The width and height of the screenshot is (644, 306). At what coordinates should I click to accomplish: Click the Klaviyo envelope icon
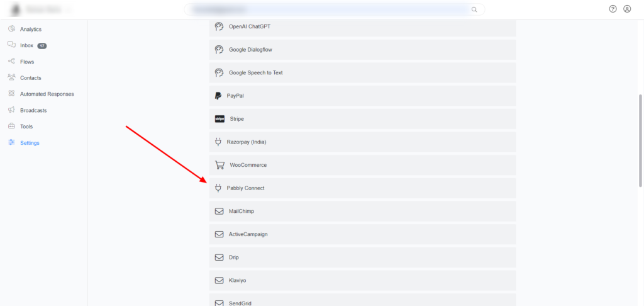coord(219,281)
